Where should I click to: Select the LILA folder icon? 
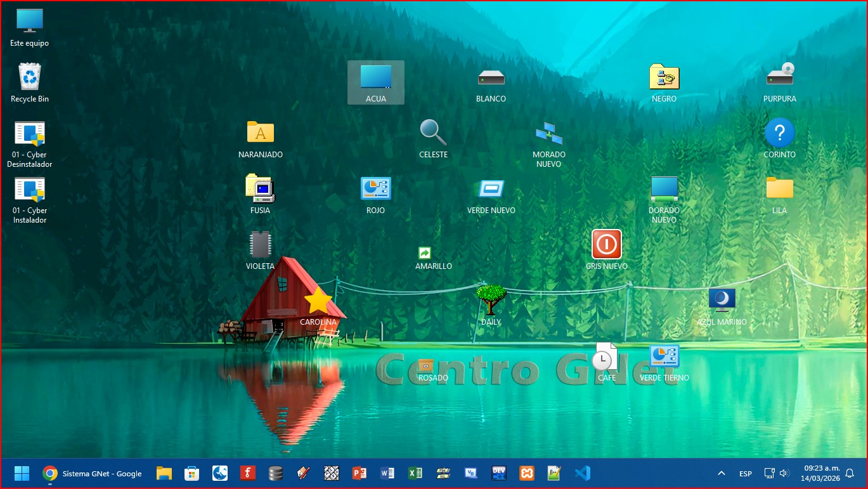779,189
